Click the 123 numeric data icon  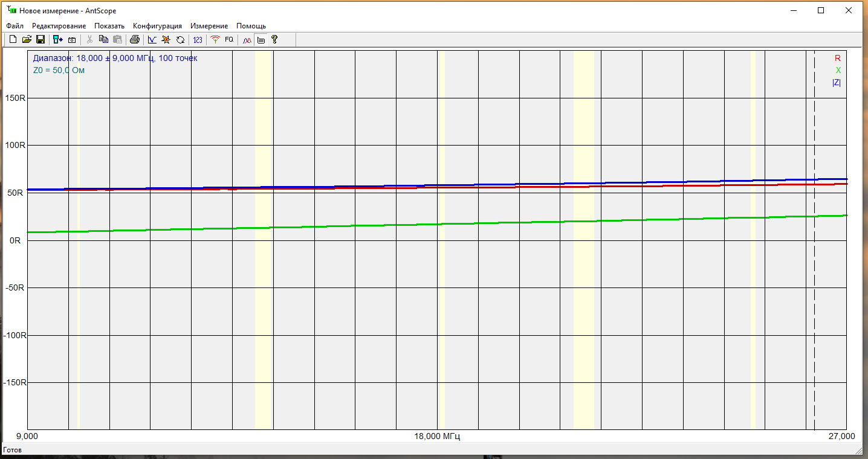[198, 40]
